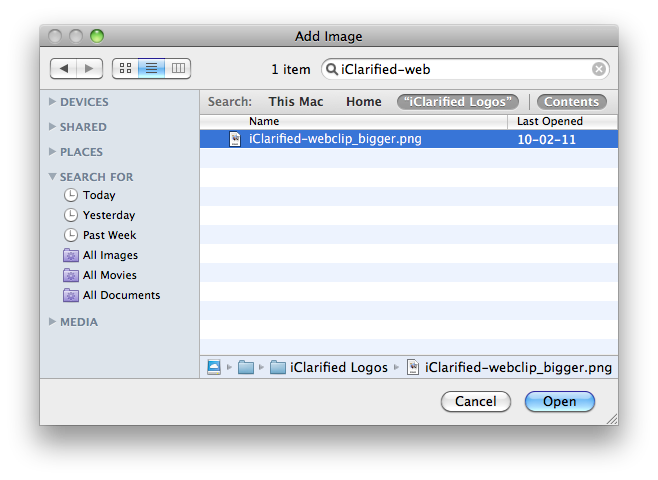Switch to column view mode
The width and height of the screenshot is (658, 480).
[x=178, y=69]
